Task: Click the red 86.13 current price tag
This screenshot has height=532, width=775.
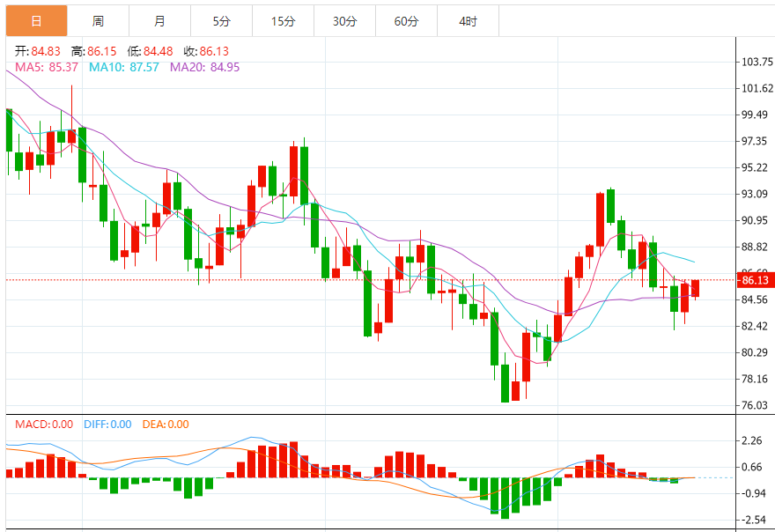Action: (755, 280)
